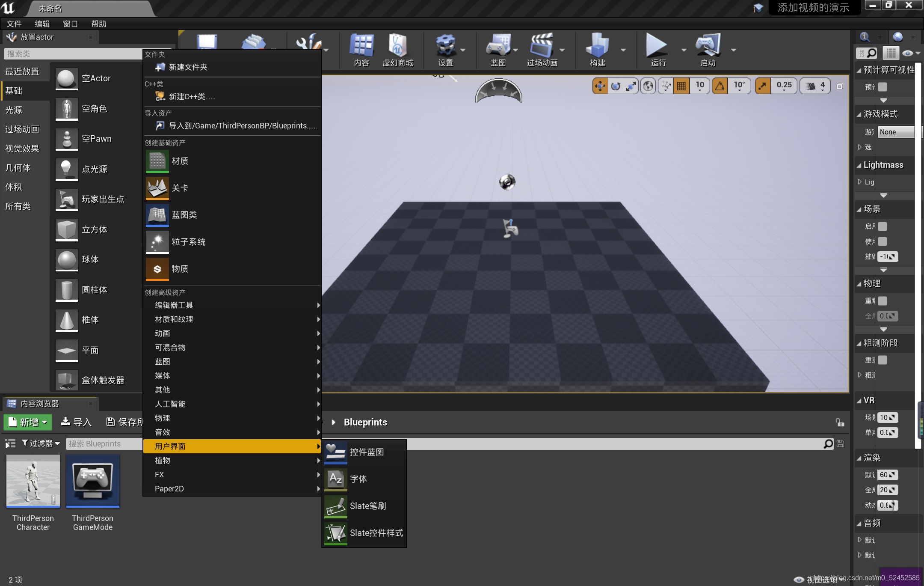Open the 内容 content toolbar button
924x586 pixels.
361,50
